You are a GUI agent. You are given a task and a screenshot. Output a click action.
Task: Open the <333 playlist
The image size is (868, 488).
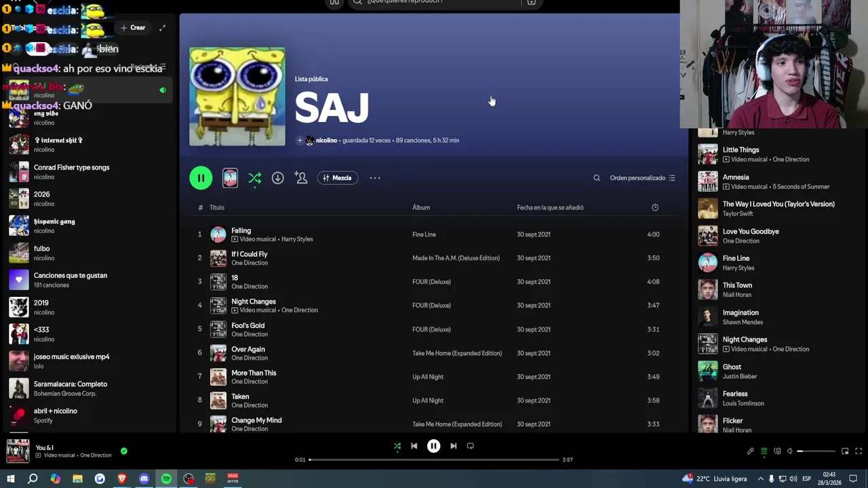click(88, 334)
